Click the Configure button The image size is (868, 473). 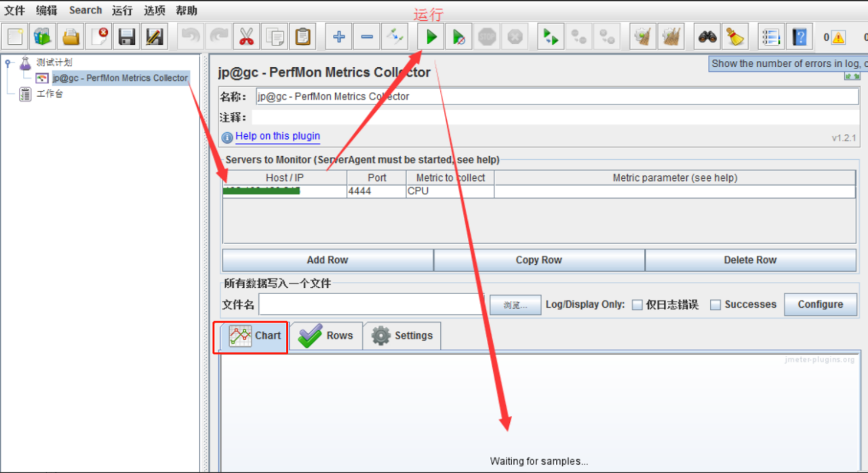[x=821, y=304]
